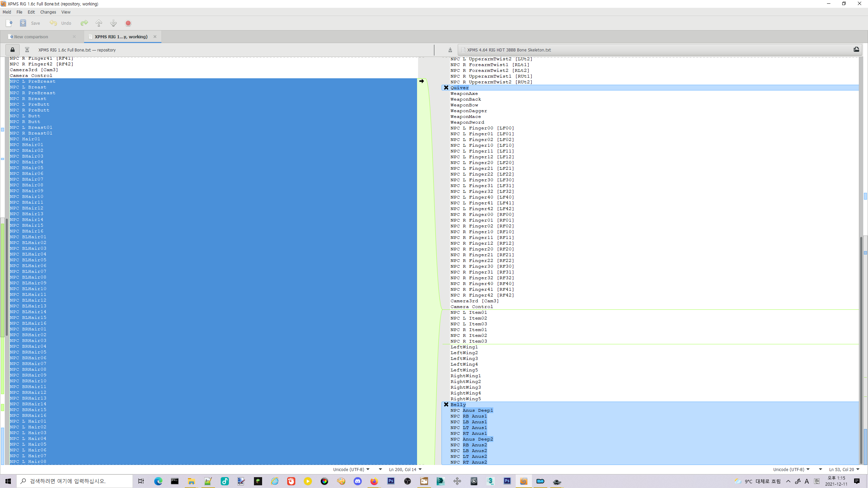Click the taskbar clock showing 오후 1:15
Viewport: 868px width, 488px height.
tap(836, 481)
